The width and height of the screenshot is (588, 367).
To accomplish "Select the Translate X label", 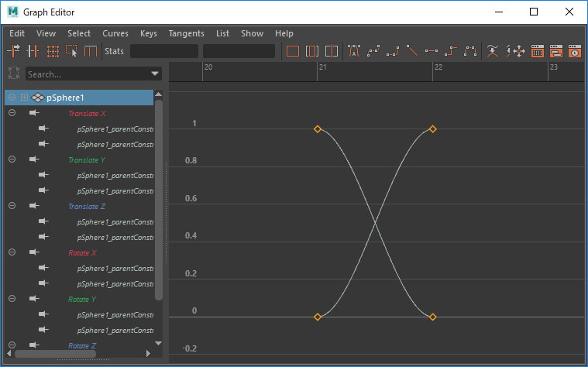I will (x=87, y=114).
